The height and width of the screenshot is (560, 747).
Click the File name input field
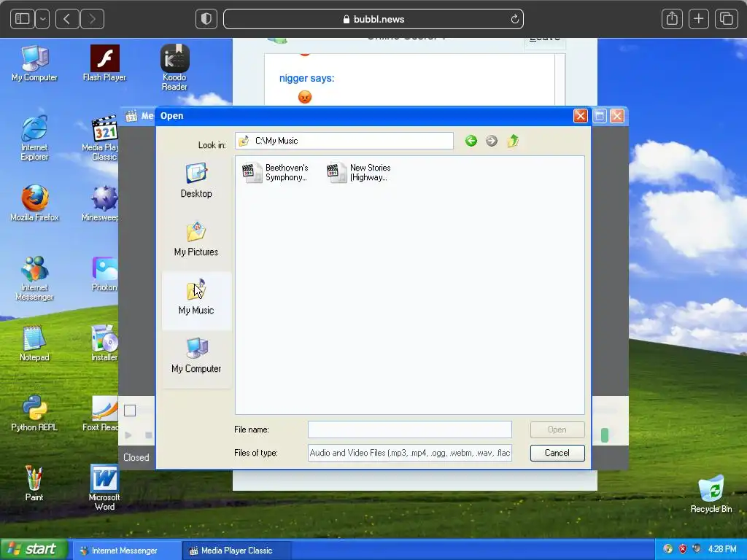coord(410,429)
